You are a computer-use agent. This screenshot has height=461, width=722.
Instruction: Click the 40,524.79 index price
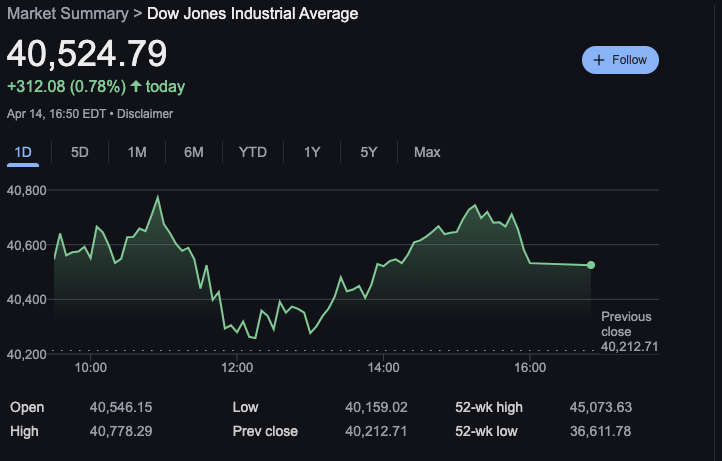click(87, 54)
